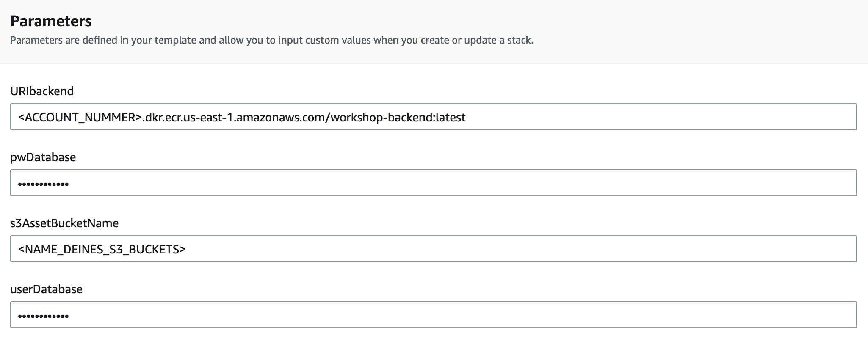
Task: Click the userDatabase parameter label
Action: pyautogui.click(x=47, y=289)
